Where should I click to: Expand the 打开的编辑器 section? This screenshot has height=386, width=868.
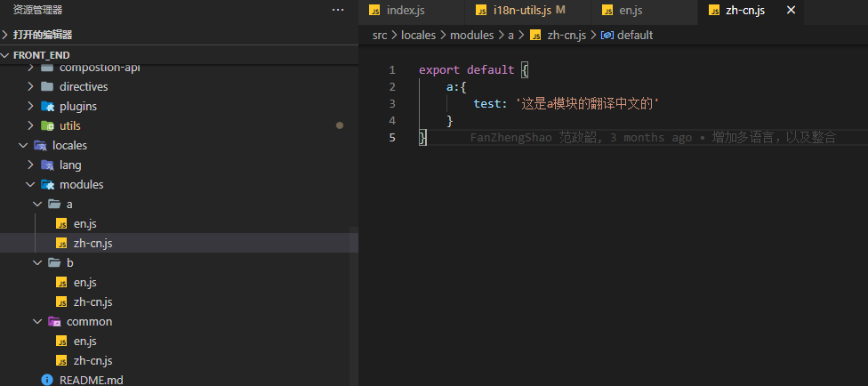click(6, 35)
